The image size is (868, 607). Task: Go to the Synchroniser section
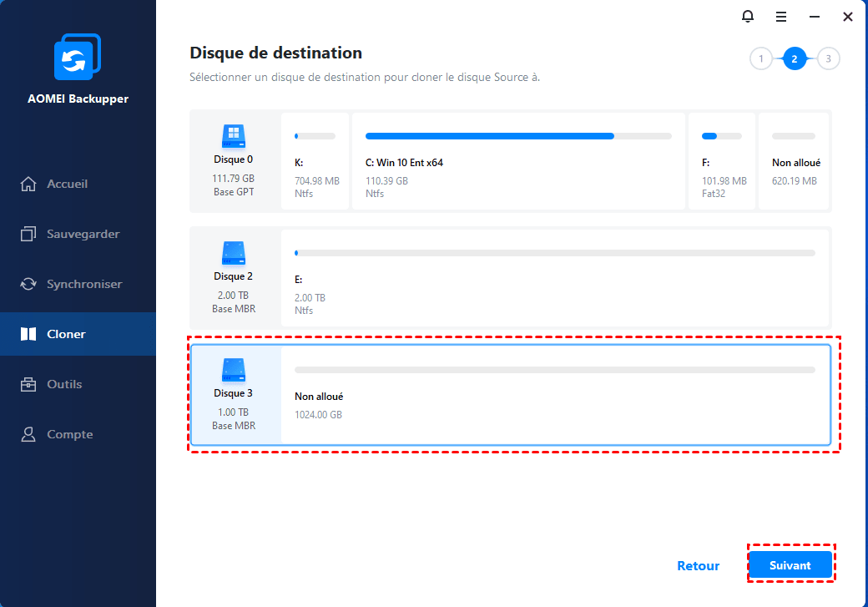[78, 284]
